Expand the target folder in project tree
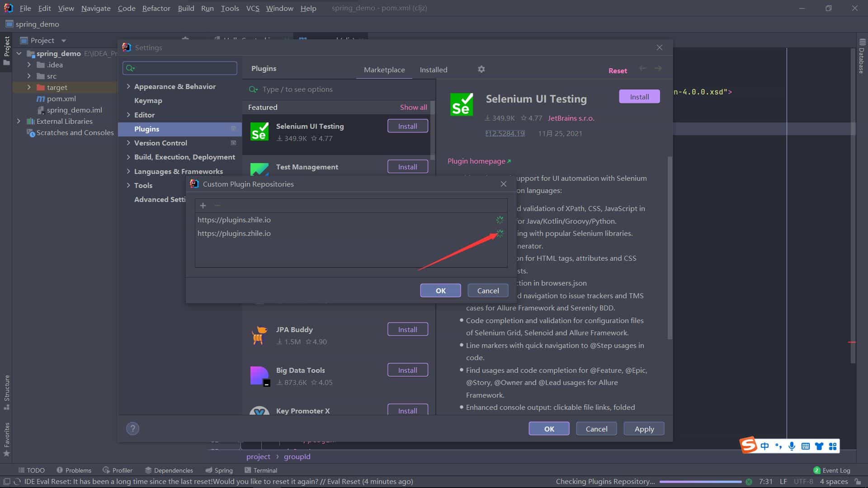 click(29, 87)
